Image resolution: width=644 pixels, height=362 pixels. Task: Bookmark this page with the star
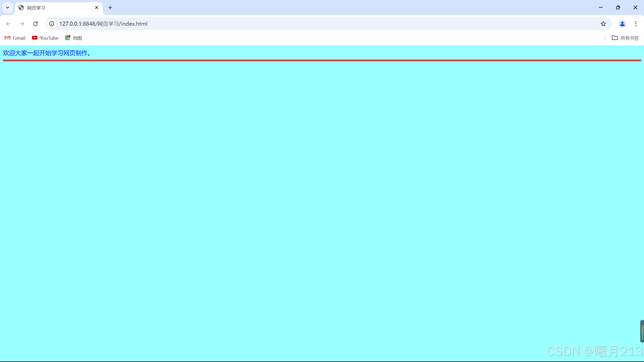(x=603, y=24)
